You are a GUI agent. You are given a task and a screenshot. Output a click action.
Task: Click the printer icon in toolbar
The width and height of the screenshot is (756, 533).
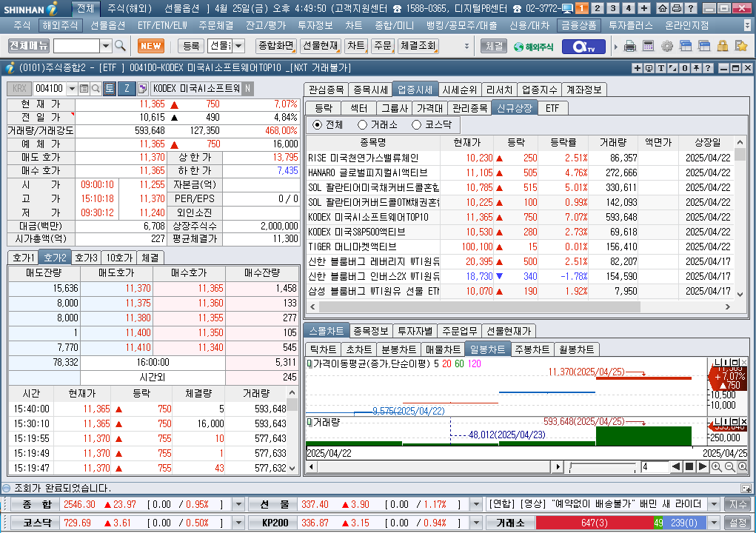point(629,46)
